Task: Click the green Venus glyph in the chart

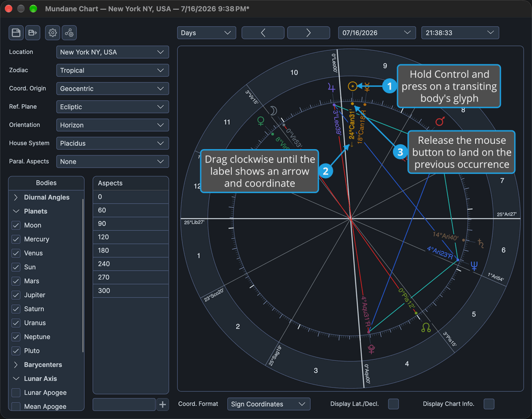Action: tap(260, 121)
